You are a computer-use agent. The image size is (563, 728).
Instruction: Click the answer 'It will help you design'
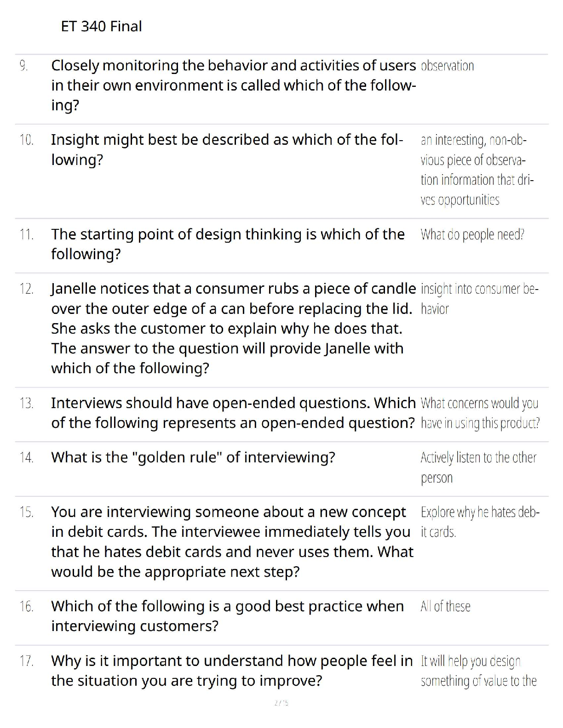(x=478, y=671)
